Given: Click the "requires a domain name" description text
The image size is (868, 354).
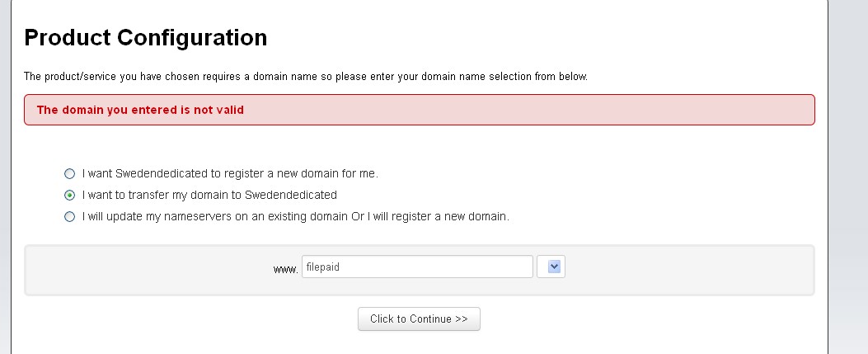Looking at the screenshot, I should [x=305, y=77].
